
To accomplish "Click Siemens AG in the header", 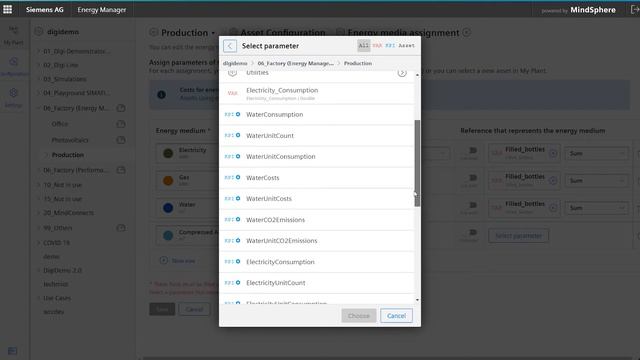I will pyautogui.click(x=45, y=10).
